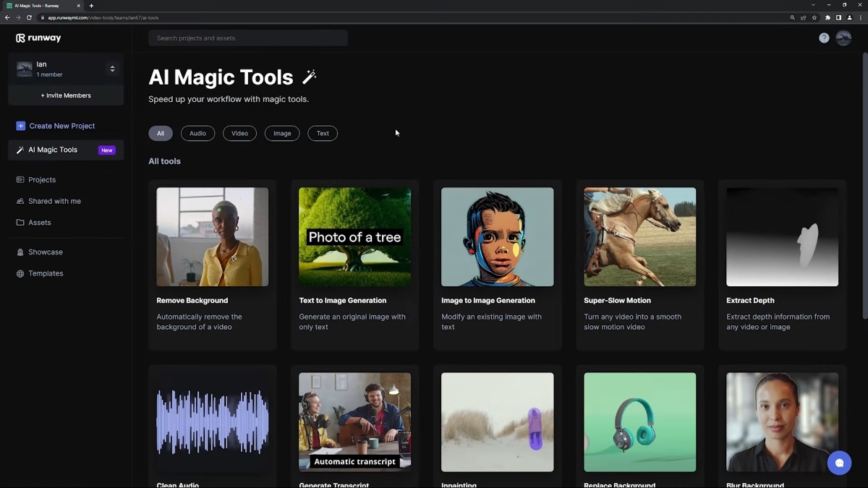Click the Invite Members button
Screen dimensions: 868x488
[66, 95]
